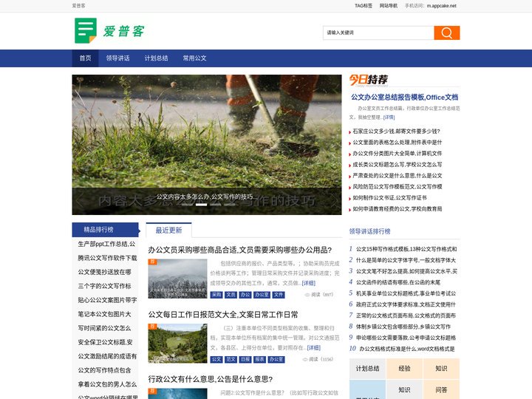Click snowy mountain article thumbnail

[x=177, y=279]
